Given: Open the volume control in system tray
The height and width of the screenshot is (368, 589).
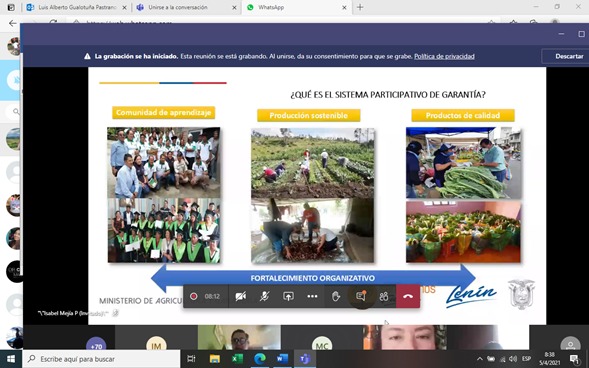Looking at the screenshot, I should [513, 359].
